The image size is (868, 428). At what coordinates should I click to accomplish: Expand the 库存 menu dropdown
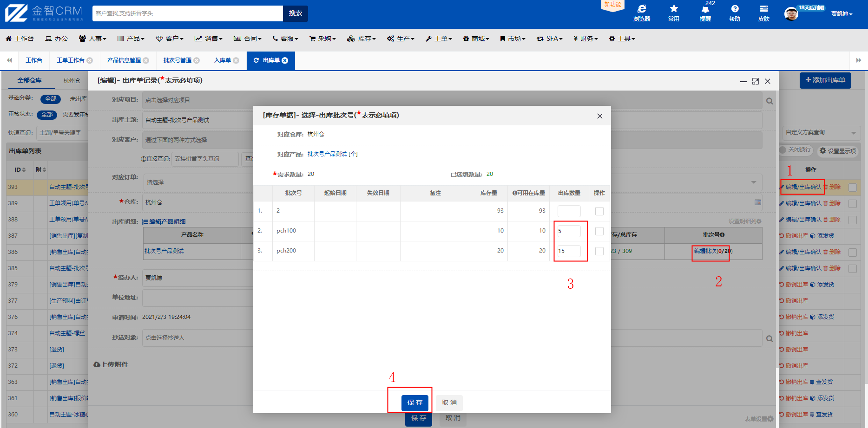[362, 39]
